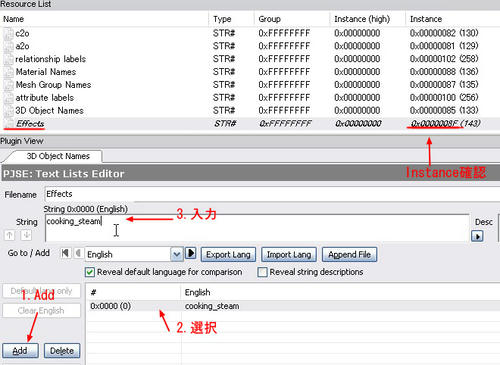Click the Default lang only button
This screenshot has width=500, height=365.
click(41, 291)
